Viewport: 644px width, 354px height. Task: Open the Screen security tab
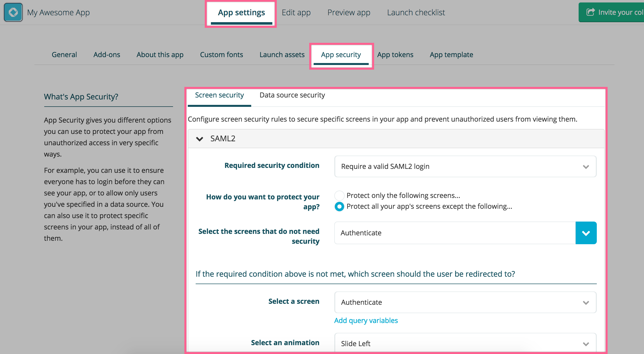(x=219, y=95)
